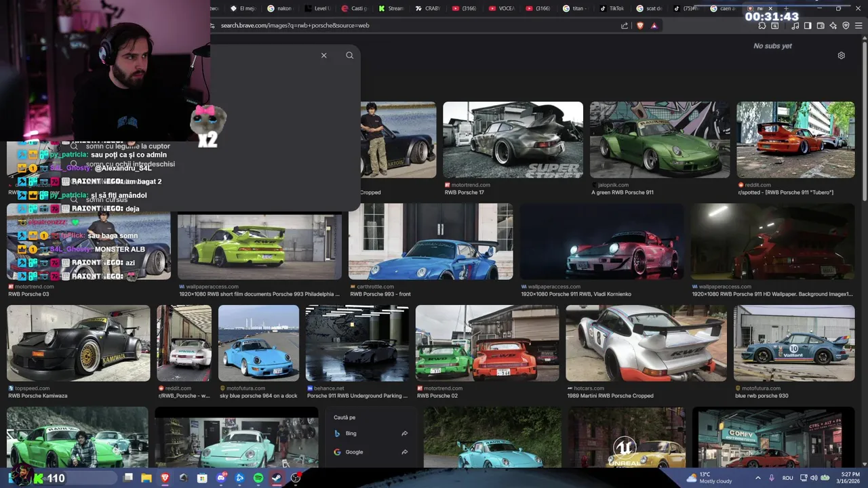Click the microphone tray icon
868x488 pixels.
[772, 478]
